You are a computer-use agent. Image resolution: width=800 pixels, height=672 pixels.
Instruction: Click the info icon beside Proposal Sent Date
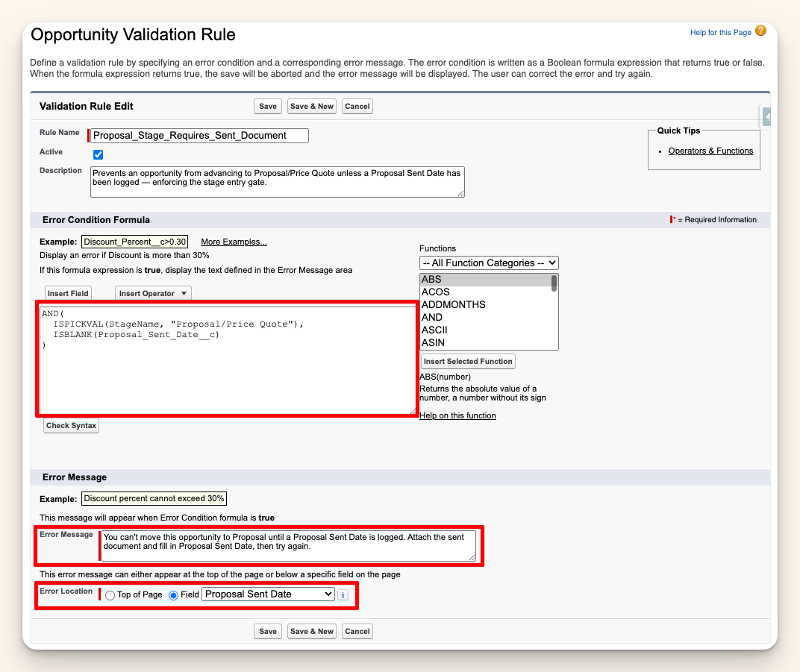(343, 594)
